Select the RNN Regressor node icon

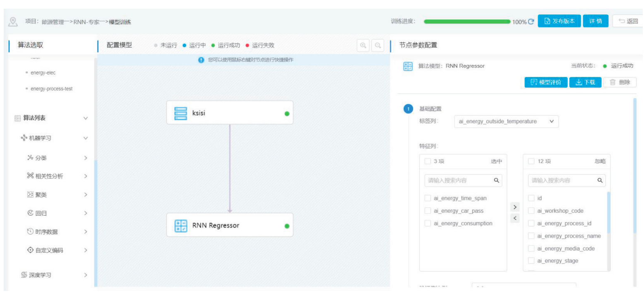180,226
